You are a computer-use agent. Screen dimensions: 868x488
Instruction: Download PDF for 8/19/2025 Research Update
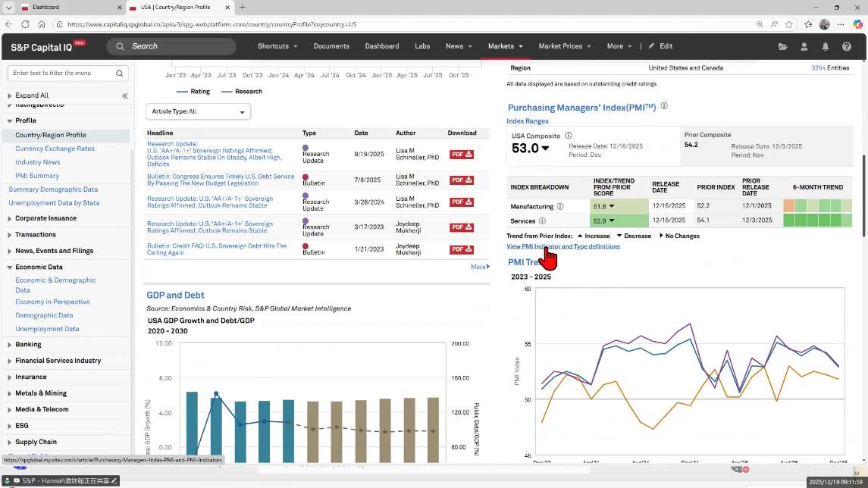tap(462, 155)
